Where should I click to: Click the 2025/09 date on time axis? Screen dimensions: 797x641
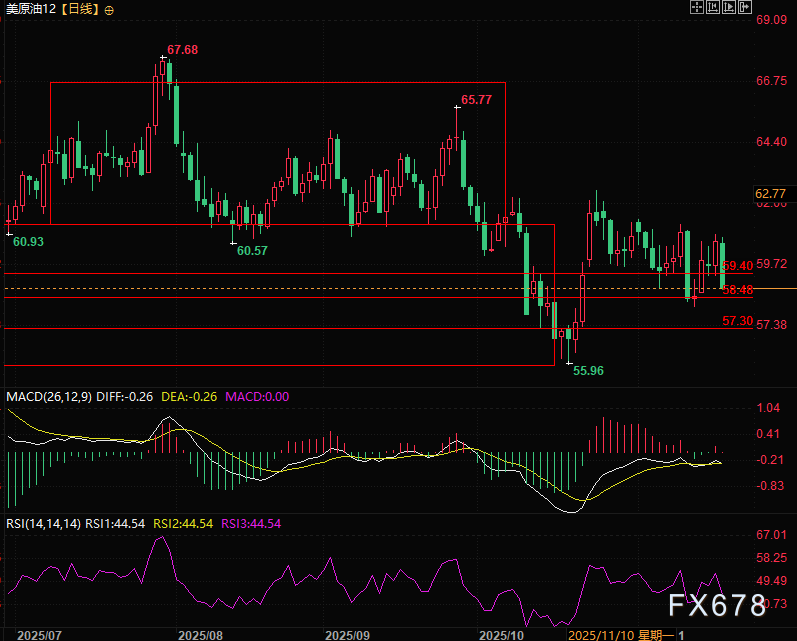click(x=348, y=634)
